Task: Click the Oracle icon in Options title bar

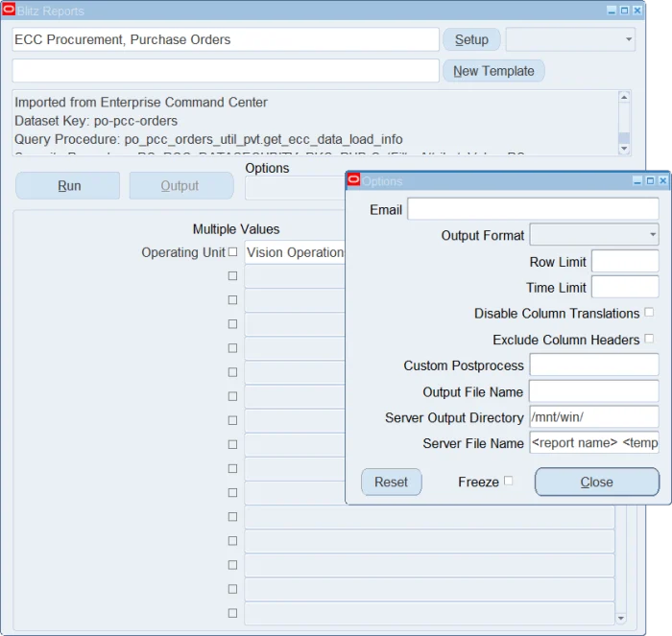Action: click(x=353, y=179)
